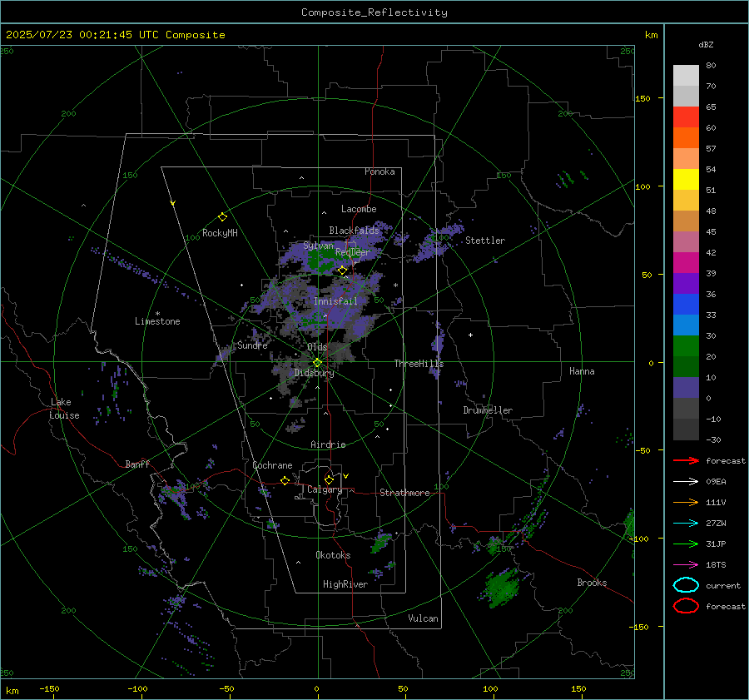The height and width of the screenshot is (700, 749).
Task: Click the yellow diamond marker near Cochrane
Action: [x=285, y=481]
